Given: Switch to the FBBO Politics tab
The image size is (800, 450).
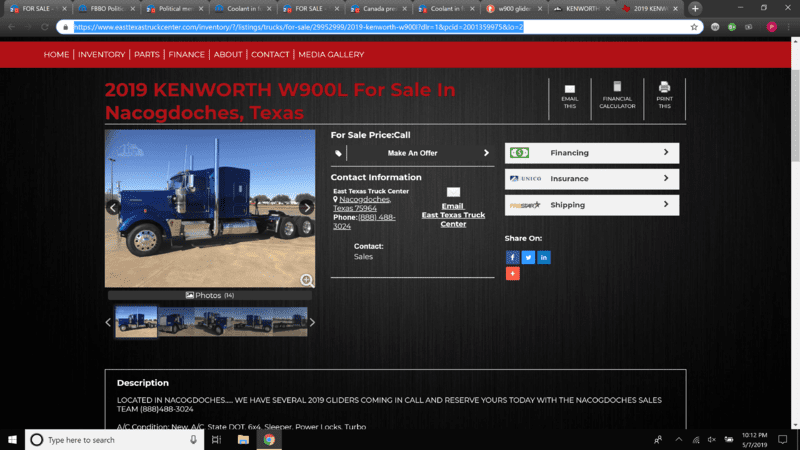Looking at the screenshot, I should [x=106, y=9].
